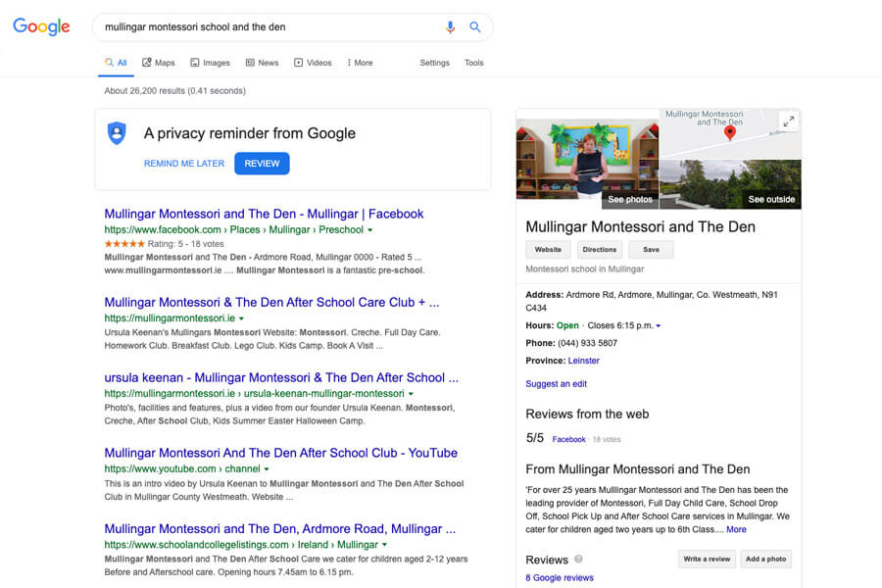Click the Google logo
Image resolution: width=882 pixels, height=588 pixels.
[x=41, y=26]
